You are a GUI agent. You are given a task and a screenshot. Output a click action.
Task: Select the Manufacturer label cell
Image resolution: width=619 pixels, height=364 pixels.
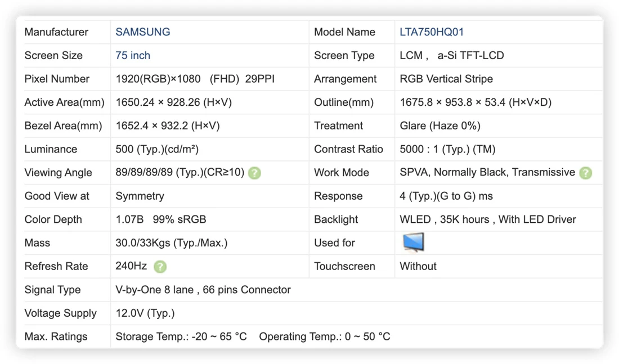point(56,32)
